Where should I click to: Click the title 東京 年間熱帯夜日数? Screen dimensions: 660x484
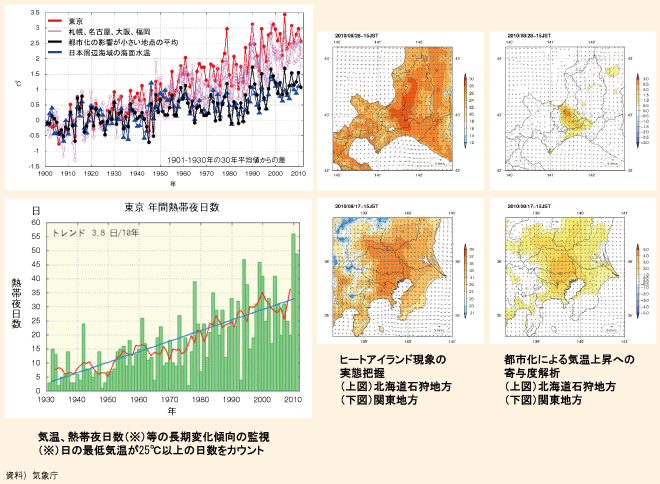click(x=172, y=207)
